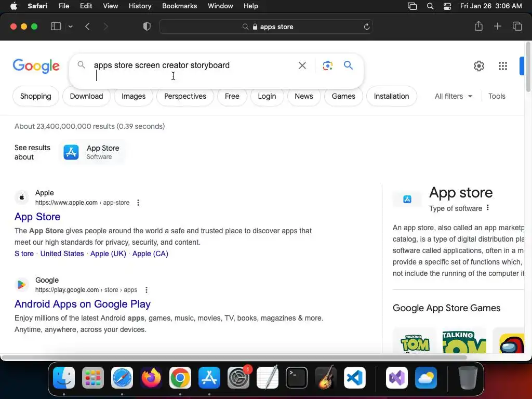532x399 pixels.
Task: Open GarageBand from the Dock
Action: click(x=326, y=378)
